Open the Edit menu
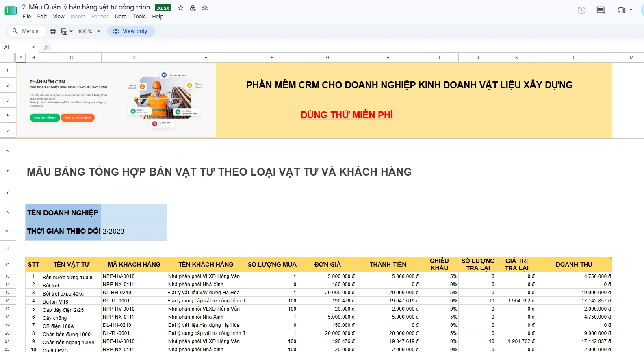The image size is (644, 352). click(42, 17)
